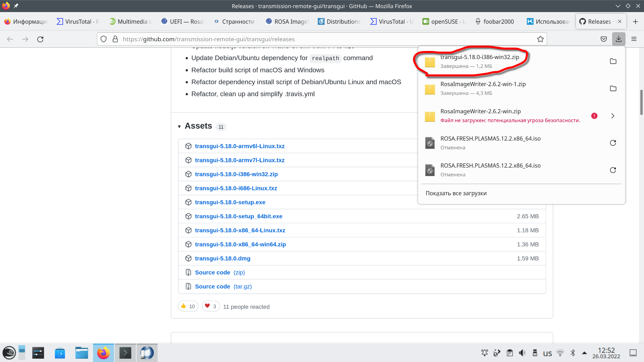Toggle the thumbs up reaction
Viewport: 644px width, 362px height.
(x=188, y=306)
